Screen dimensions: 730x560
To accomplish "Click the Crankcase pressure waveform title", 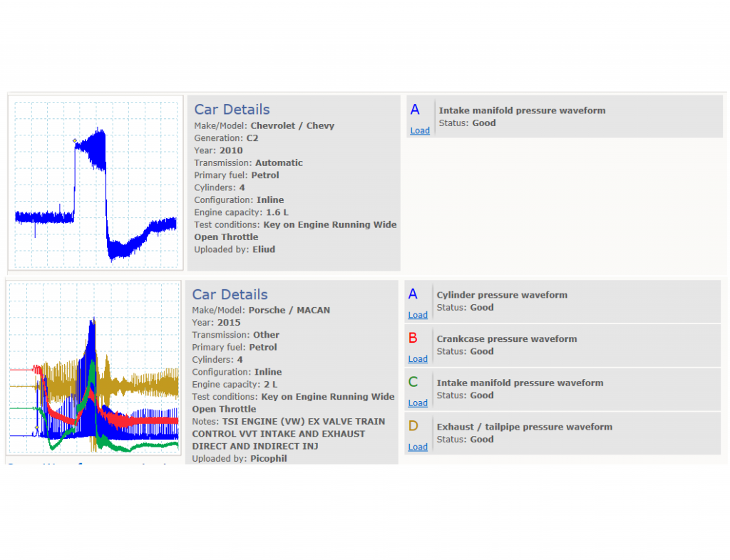I will click(507, 338).
